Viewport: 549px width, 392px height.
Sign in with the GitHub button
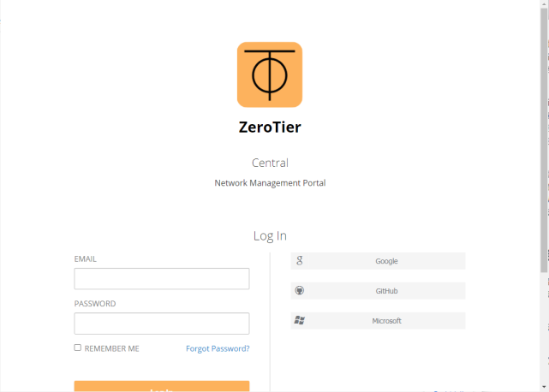(x=378, y=290)
